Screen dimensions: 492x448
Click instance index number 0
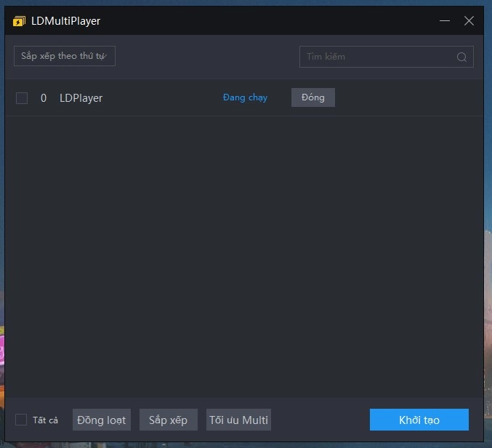44,97
